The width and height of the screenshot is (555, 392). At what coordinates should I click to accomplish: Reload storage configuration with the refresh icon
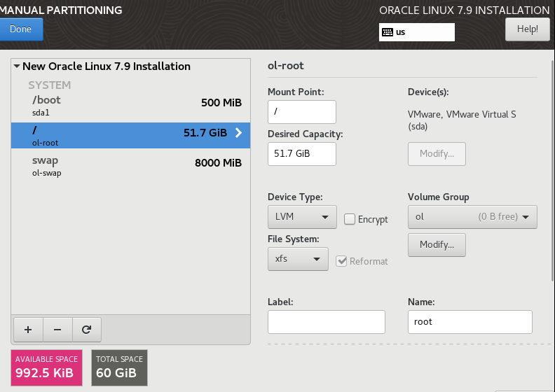click(87, 330)
